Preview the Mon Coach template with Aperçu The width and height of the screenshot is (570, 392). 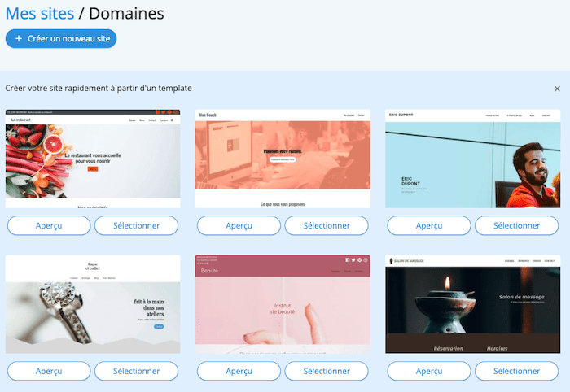pos(239,225)
